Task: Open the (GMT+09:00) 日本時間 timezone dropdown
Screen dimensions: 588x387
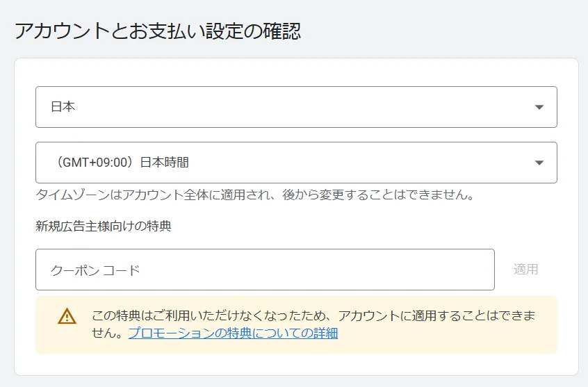Action: [x=296, y=163]
